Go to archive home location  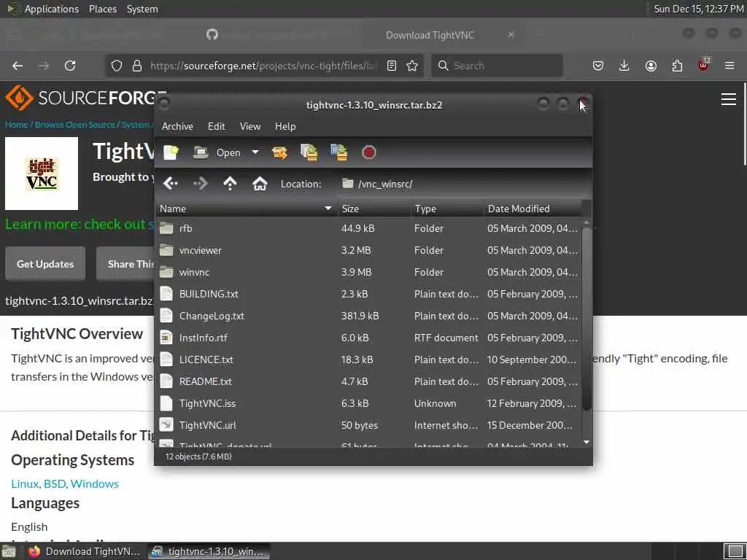(x=260, y=183)
